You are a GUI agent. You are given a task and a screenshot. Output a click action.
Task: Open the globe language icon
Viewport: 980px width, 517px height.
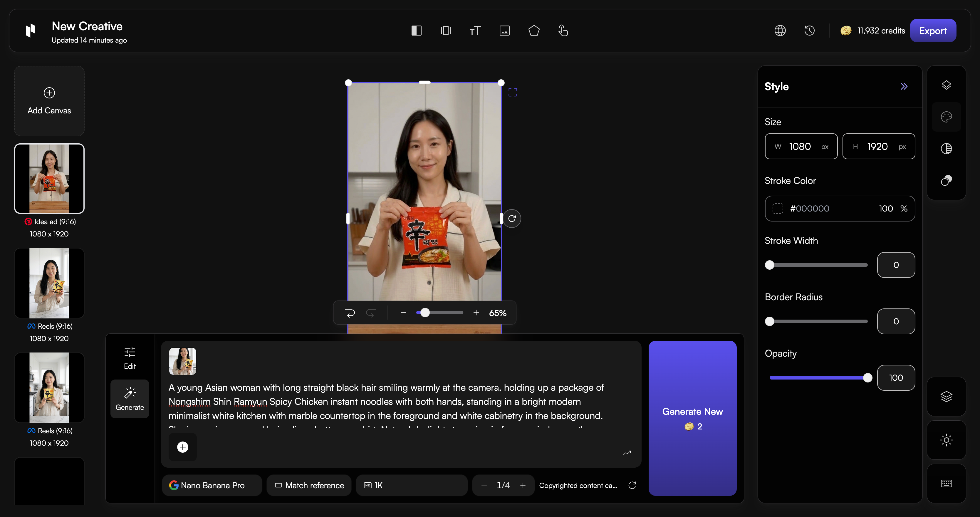780,31
